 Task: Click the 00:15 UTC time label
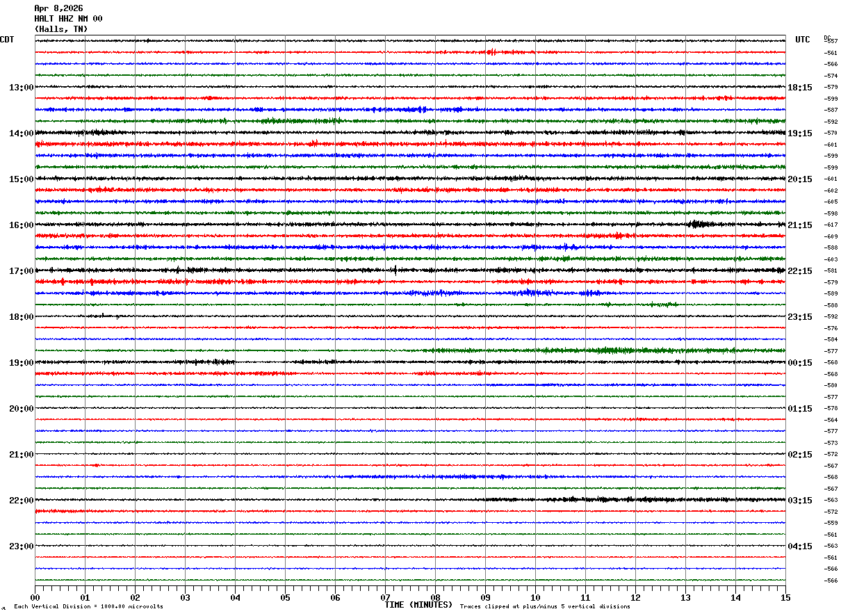(800, 363)
